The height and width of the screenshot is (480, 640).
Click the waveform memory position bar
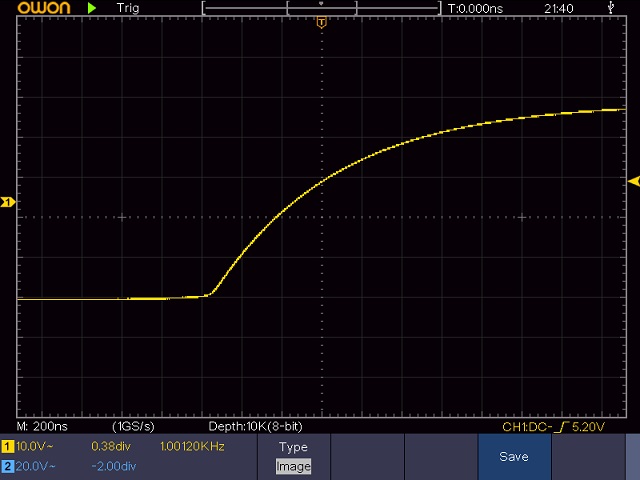[x=322, y=8]
